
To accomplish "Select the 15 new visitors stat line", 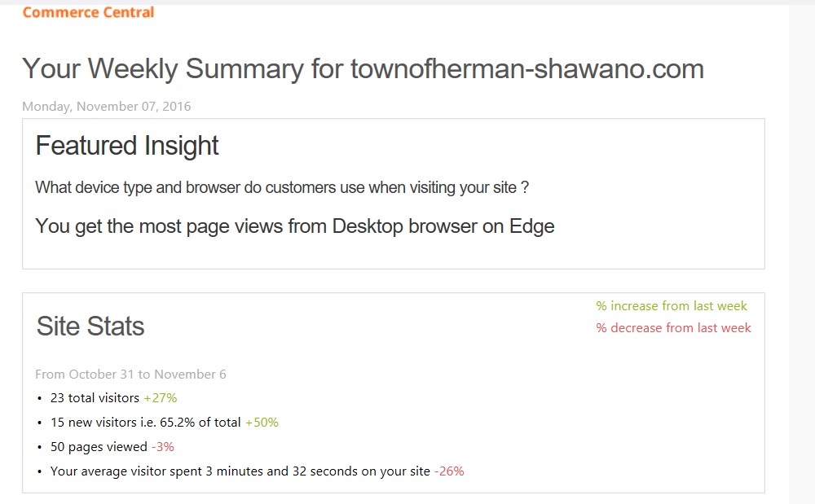I will click(x=145, y=423).
